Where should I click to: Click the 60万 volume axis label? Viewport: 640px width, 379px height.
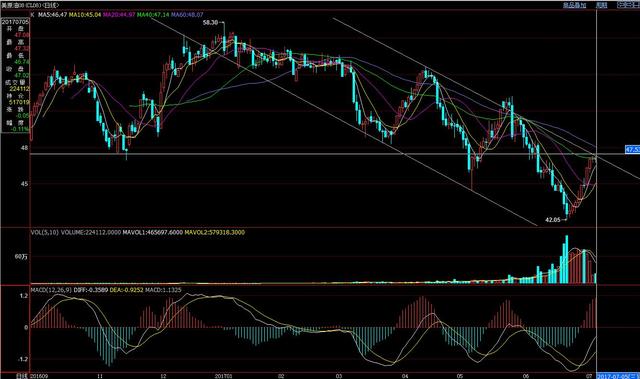click(21, 257)
